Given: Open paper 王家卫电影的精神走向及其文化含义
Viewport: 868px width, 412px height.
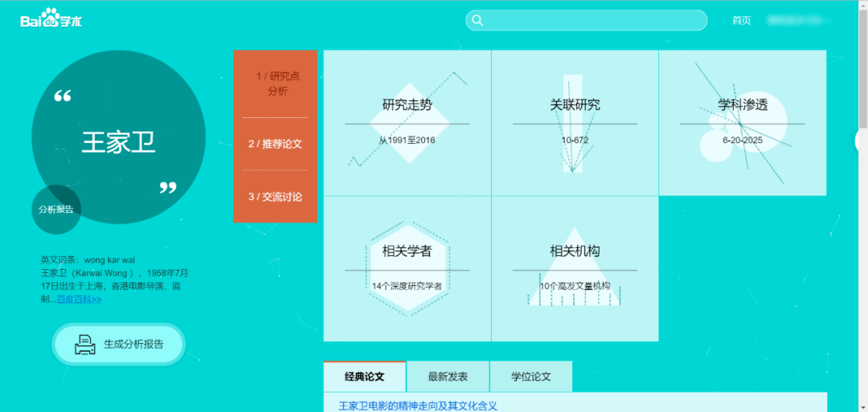Looking at the screenshot, I should click(x=418, y=406).
